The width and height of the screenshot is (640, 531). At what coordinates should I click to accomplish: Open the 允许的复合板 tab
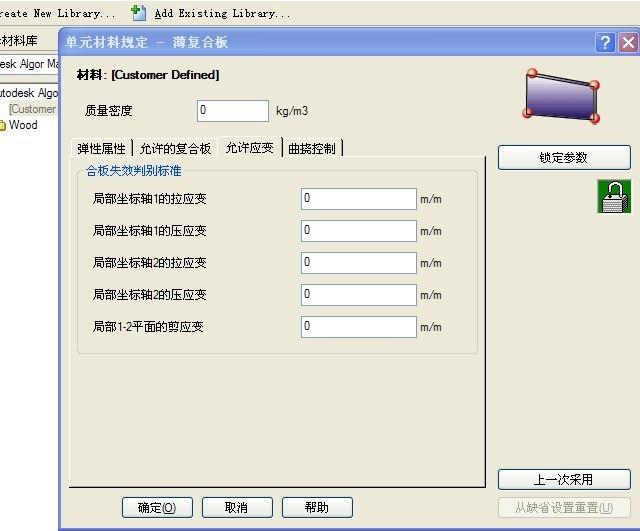coord(176,149)
